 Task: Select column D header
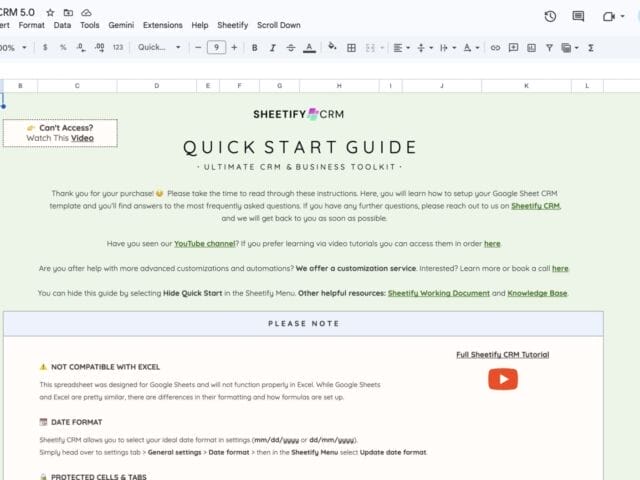coord(157,86)
